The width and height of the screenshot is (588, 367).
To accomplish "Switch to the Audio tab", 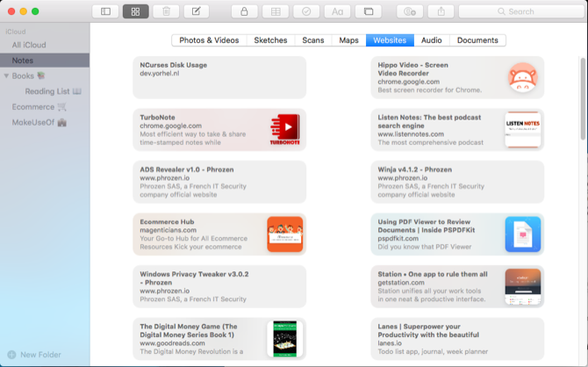I will pos(432,40).
